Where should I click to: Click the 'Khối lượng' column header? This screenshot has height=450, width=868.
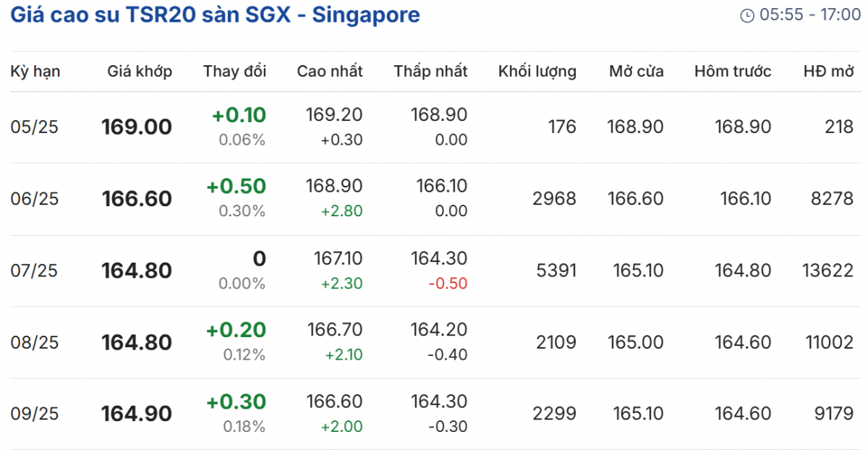(537, 71)
